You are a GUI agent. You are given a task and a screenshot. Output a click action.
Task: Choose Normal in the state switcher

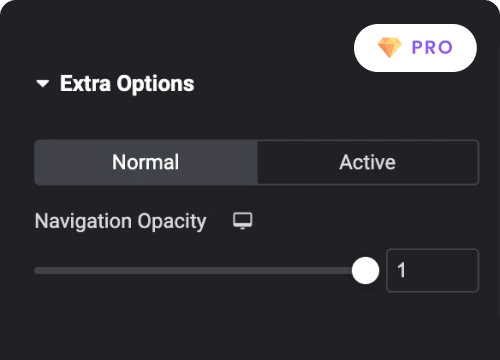click(x=146, y=162)
